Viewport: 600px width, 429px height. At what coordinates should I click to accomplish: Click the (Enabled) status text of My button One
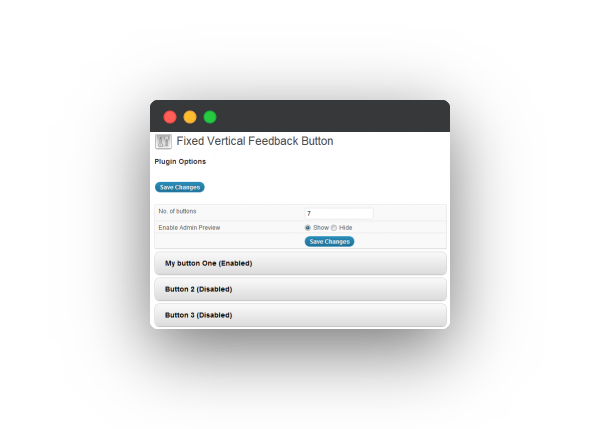235,263
